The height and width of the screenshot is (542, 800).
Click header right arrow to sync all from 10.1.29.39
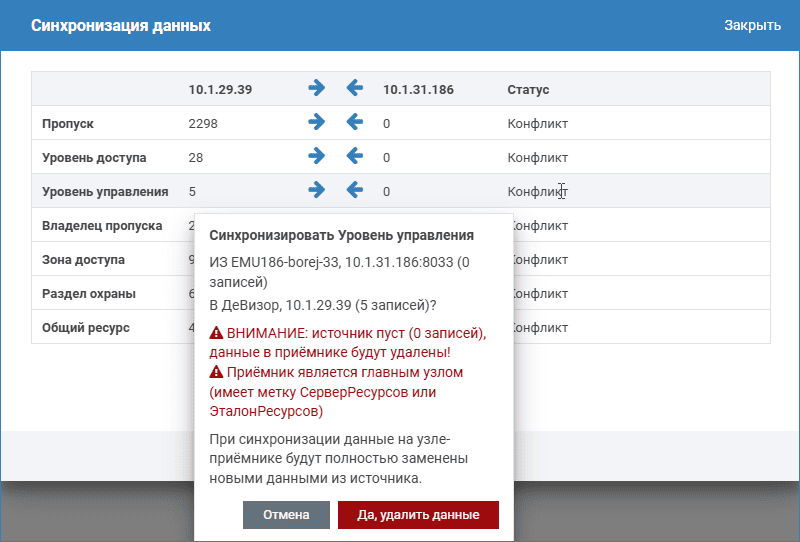click(x=316, y=88)
